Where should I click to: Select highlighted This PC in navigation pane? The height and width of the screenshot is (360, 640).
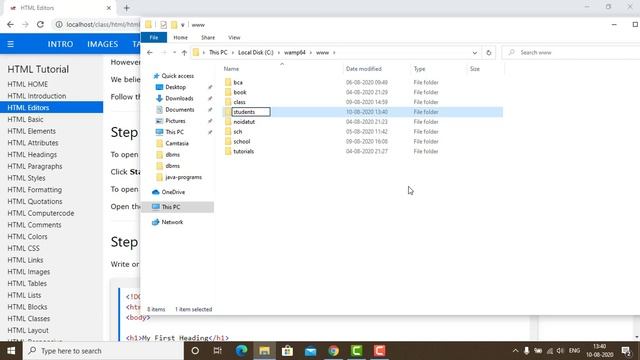click(177, 207)
